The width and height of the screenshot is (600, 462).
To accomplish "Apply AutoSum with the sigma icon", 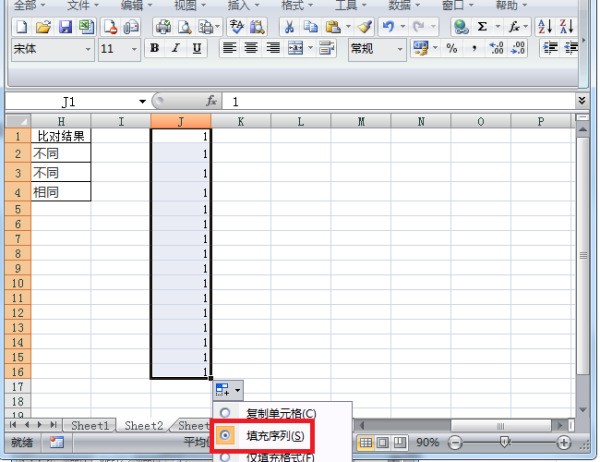I will click(x=482, y=27).
